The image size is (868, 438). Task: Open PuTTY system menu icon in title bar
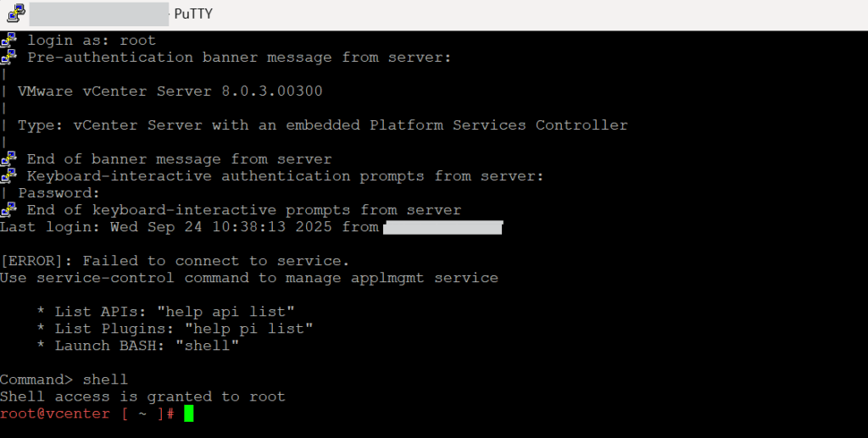tap(14, 14)
